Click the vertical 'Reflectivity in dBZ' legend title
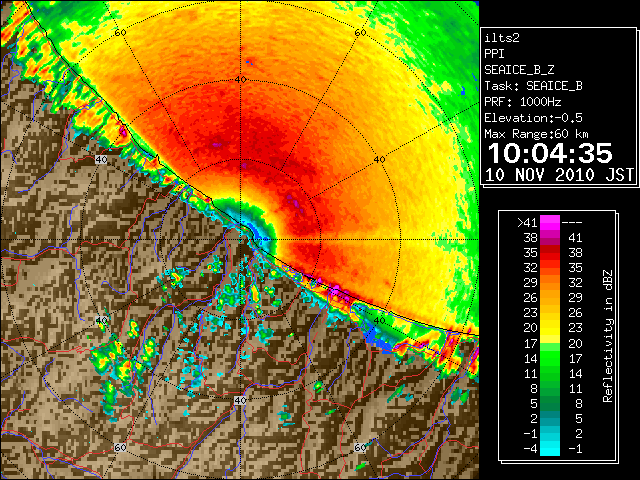The image size is (640, 480). click(x=608, y=336)
